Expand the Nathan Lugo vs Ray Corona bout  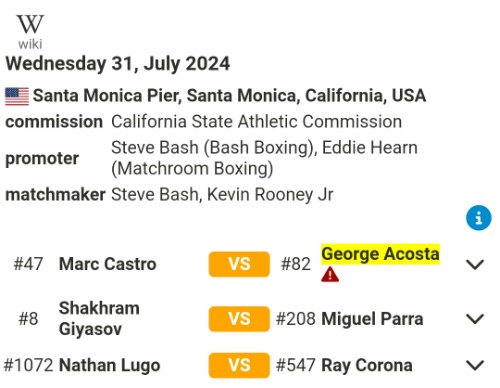pos(475,365)
